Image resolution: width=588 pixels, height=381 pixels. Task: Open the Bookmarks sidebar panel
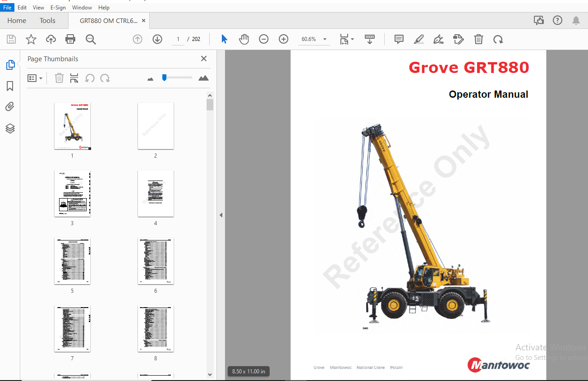pyautogui.click(x=10, y=86)
